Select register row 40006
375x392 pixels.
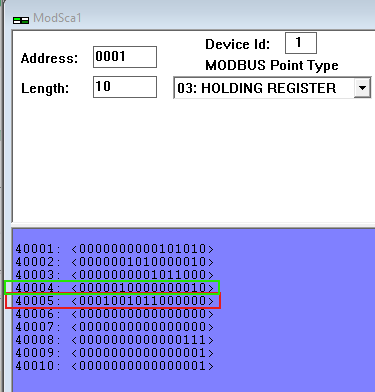click(x=114, y=314)
